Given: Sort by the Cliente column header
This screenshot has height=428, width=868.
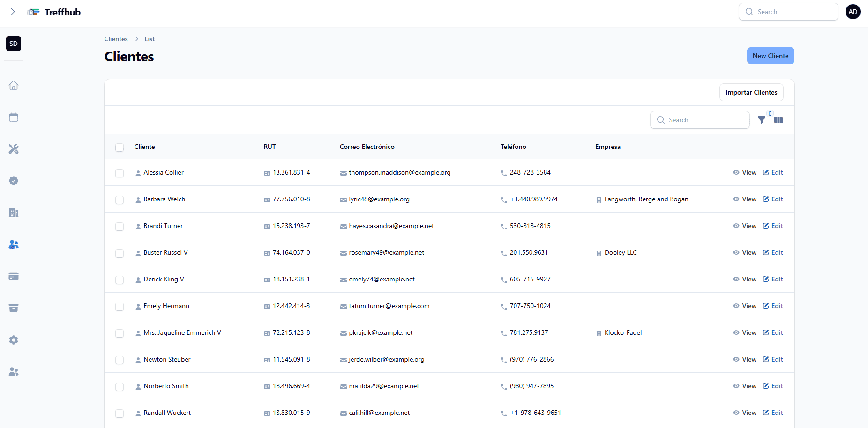Looking at the screenshot, I should click(144, 147).
